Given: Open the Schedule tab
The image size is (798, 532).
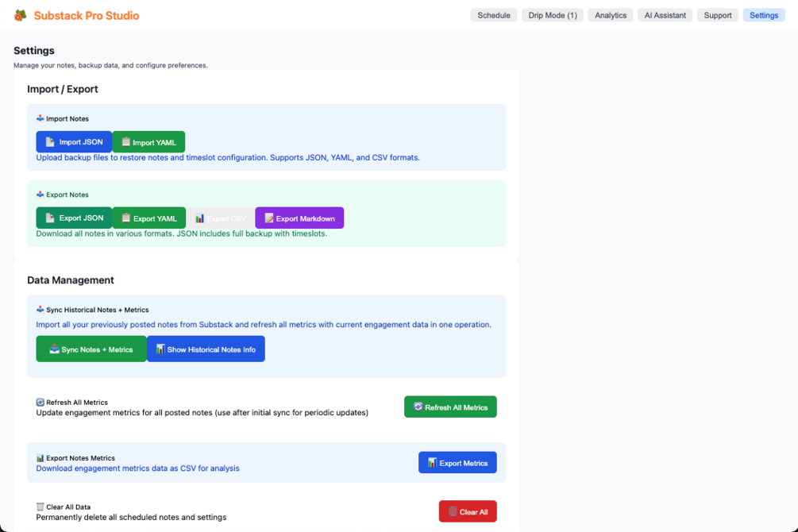Looking at the screenshot, I should pyautogui.click(x=494, y=15).
